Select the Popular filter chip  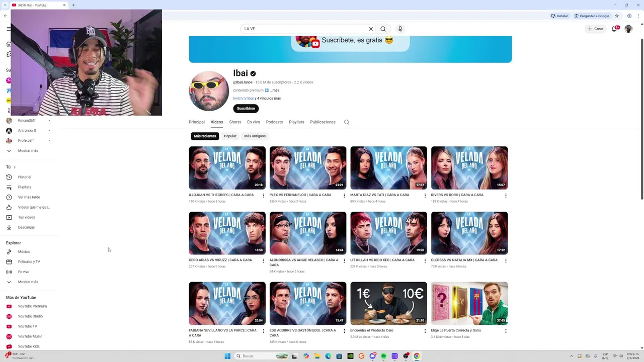pos(230,136)
